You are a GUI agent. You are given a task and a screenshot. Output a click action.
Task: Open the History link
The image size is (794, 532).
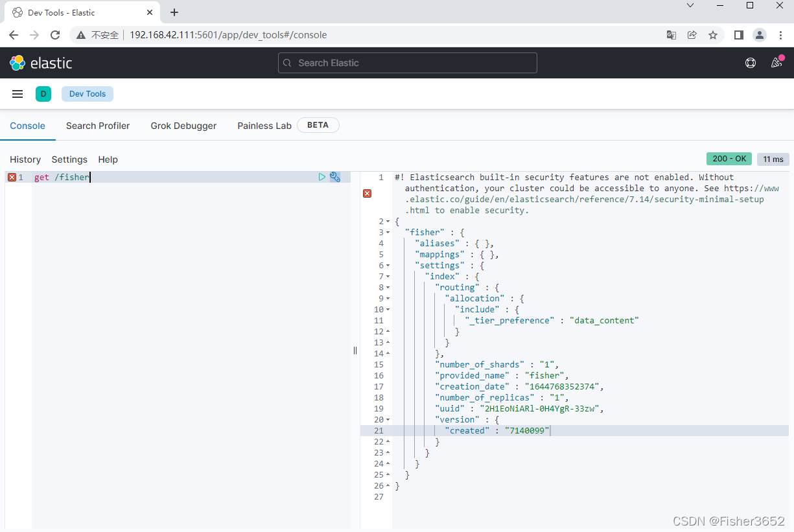25,159
